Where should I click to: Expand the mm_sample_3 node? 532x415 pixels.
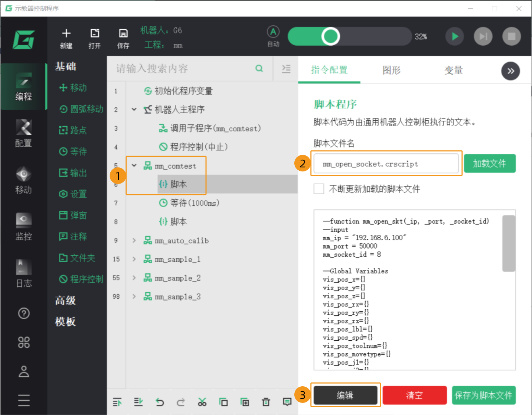coord(134,297)
